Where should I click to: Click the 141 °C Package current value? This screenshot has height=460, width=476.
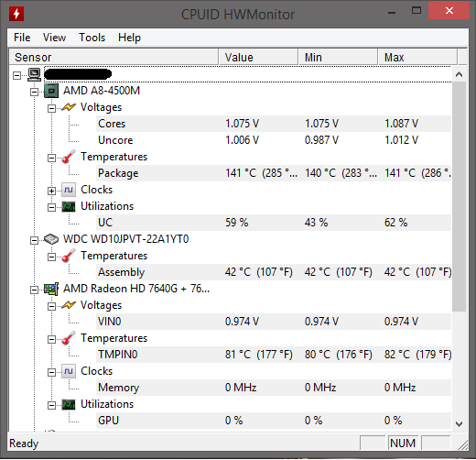tap(261, 173)
